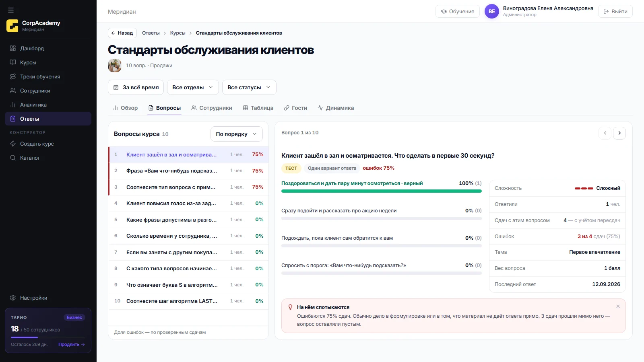Select question 10 Соотнесите шаг алгоритма LAST
This screenshot has width=644, height=362.
click(188, 301)
